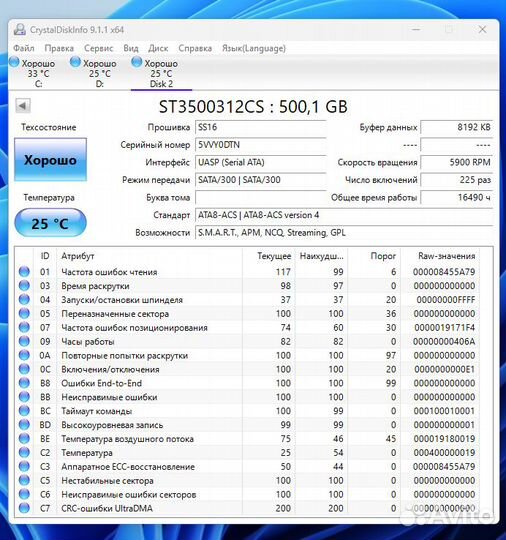The width and height of the screenshot is (506, 540).
Task: Click the Прошивка field showing SS16
Action: (x=260, y=127)
